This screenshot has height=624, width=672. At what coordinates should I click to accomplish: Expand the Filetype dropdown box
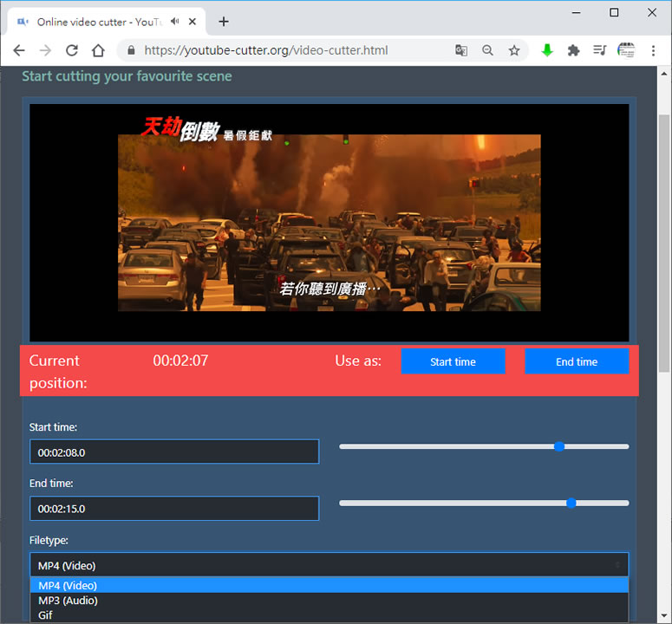pyautogui.click(x=329, y=565)
